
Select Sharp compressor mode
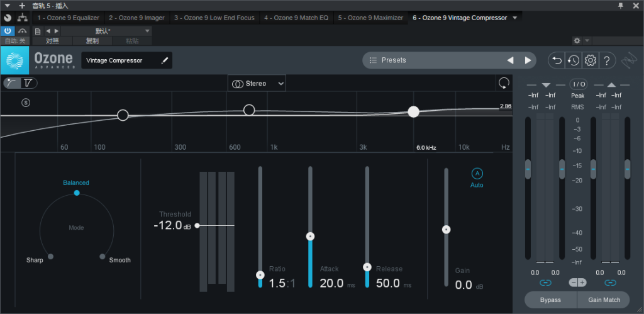coord(50,257)
